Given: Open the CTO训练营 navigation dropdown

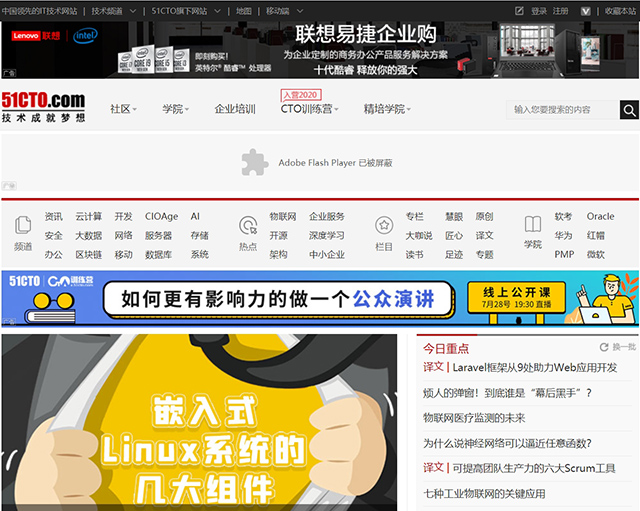Looking at the screenshot, I should point(309,109).
